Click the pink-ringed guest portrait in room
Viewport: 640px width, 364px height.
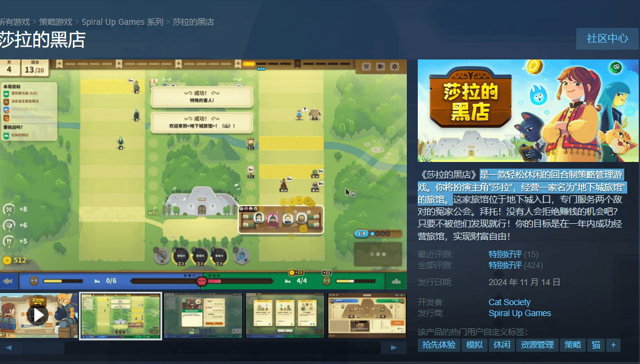tap(272, 220)
